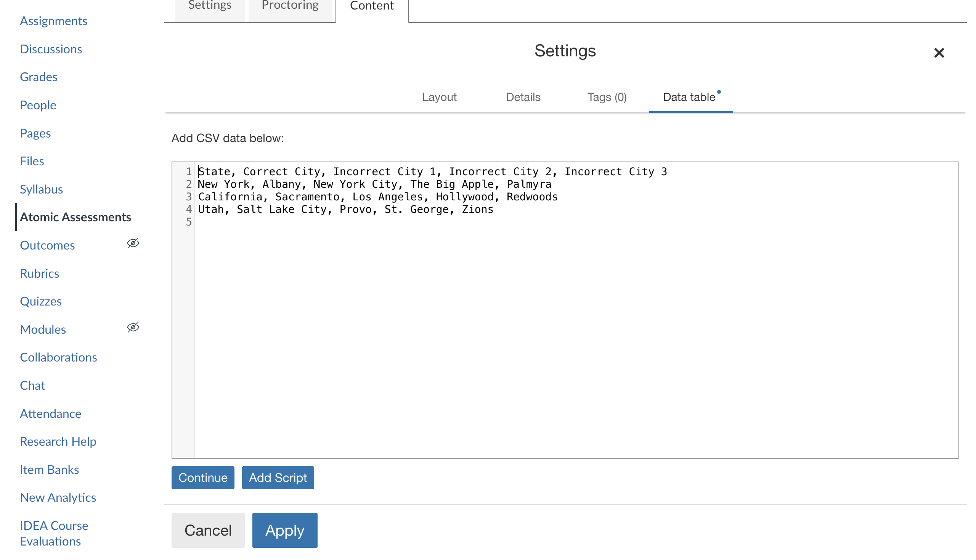Click the Continue button
The width and height of the screenshot is (976, 560).
(x=203, y=477)
